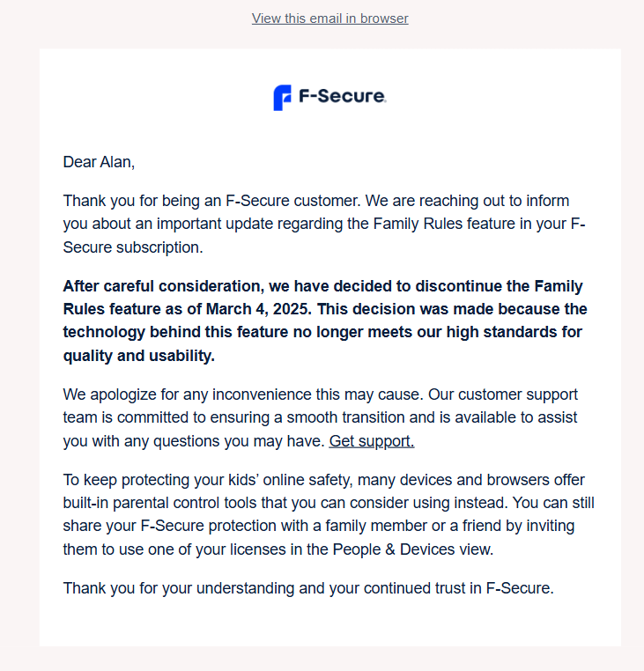
Task: Follow the Get support link
Action: pyautogui.click(x=372, y=441)
